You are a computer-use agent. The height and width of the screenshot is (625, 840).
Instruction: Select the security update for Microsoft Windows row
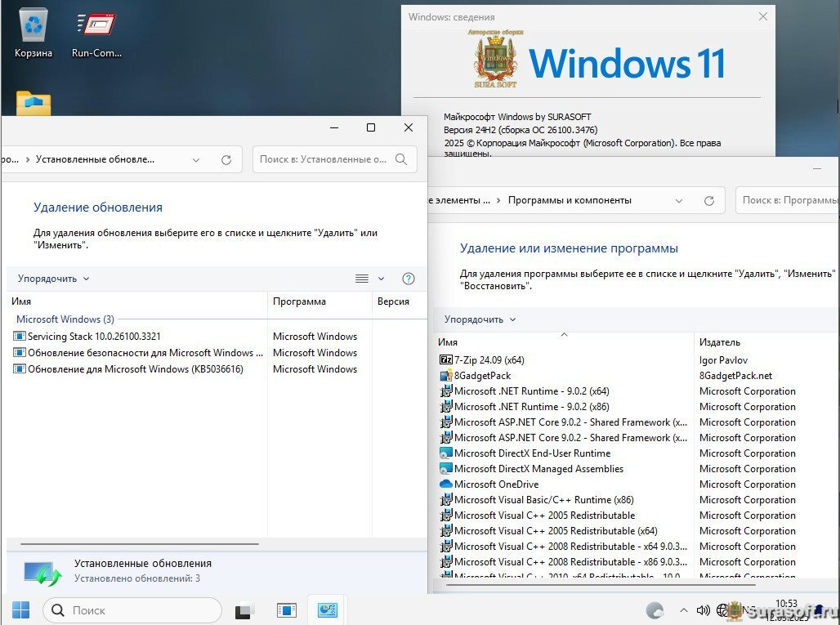tap(137, 352)
